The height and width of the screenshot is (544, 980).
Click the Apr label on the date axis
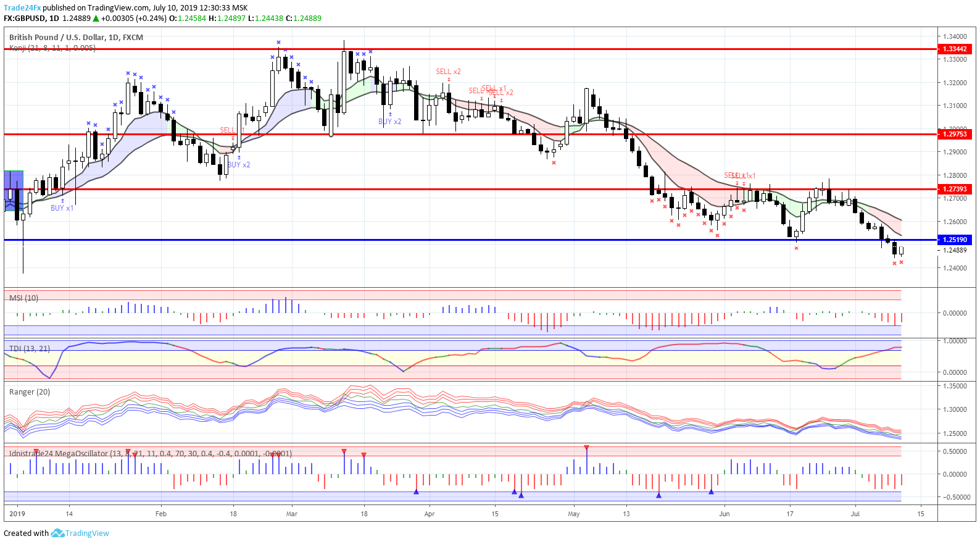[x=430, y=514]
